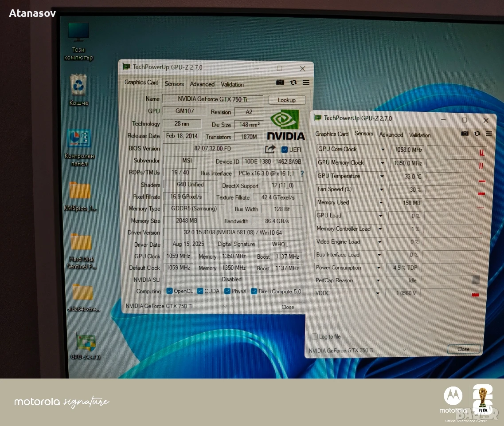Toggle the UEFI checkbox

click(x=285, y=150)
